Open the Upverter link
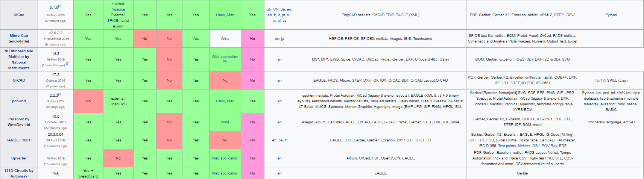Screen dimensions: 644x179 [19, 158]
